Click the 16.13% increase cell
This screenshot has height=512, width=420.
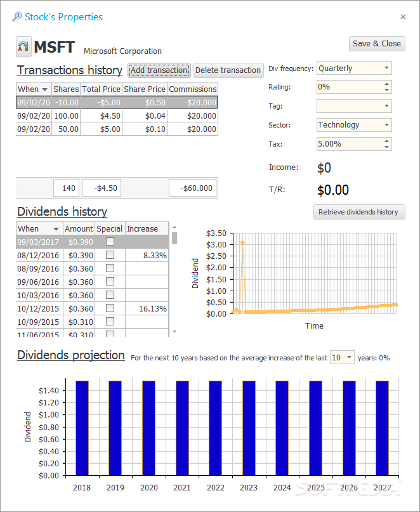tap(147, 308)
